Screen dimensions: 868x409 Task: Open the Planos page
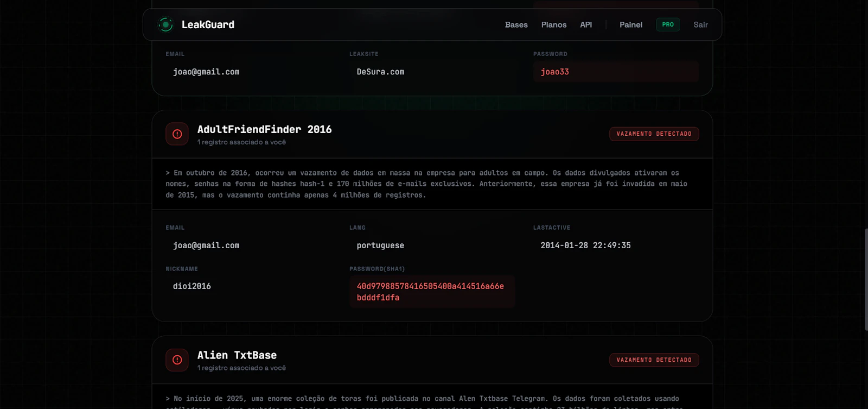pos(553,24)
